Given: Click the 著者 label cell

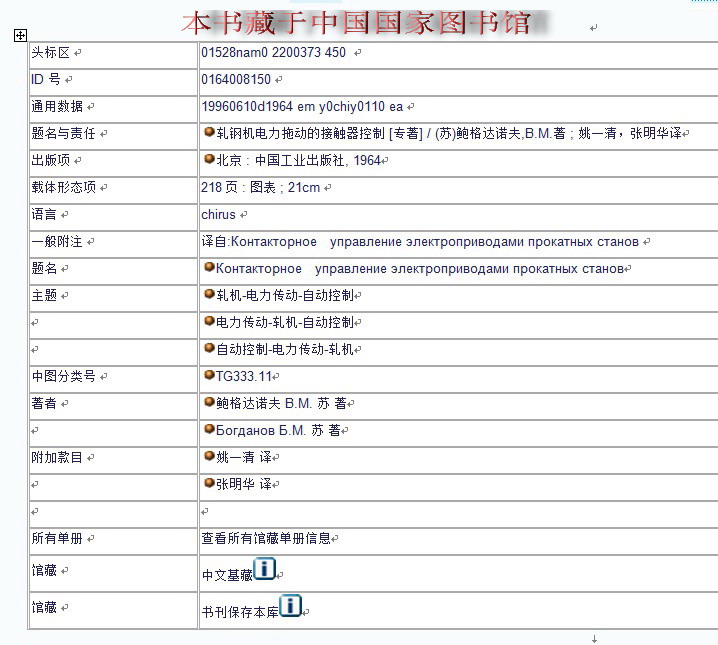Looking at the screenshot, I should pyautogui.click(x=114, y=406).
